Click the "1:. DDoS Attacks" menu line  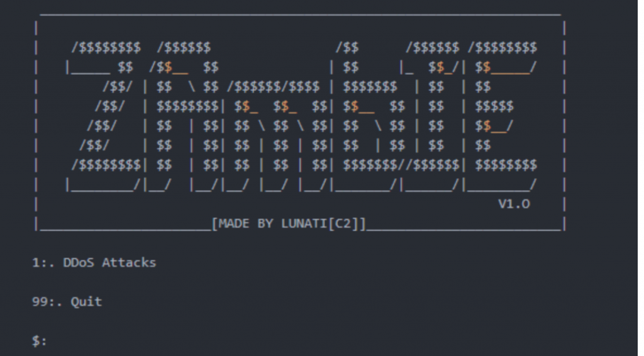tap(94, 262)
